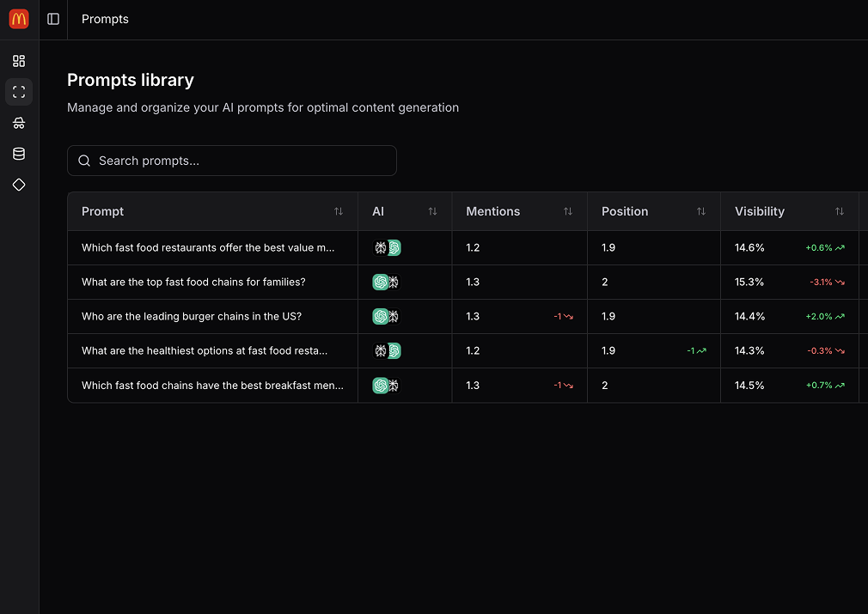868x614 pixels.
Task: Select the Prompts library heading area
Action: click(x=130, y=80)
